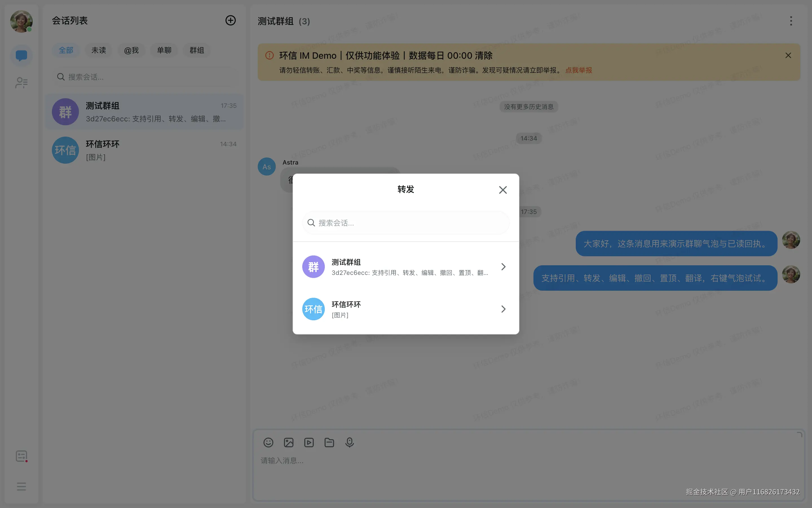Viewport: 812px width, 508px height.
Task: Click the search magnifier in forward dialog
Action: point(311,223)
